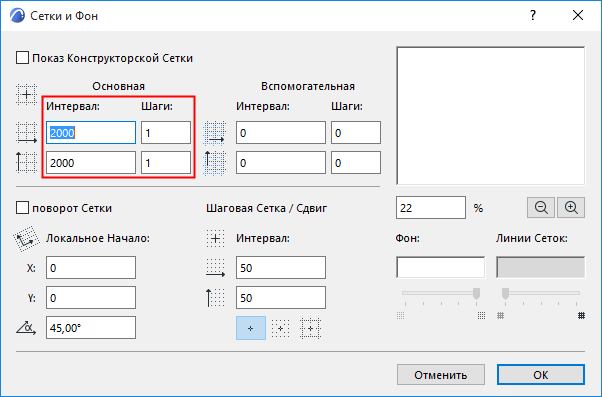Enable Показ Конструкторской Сетки checkbox
Screen dimensions: 602x397
coord(22,58)
